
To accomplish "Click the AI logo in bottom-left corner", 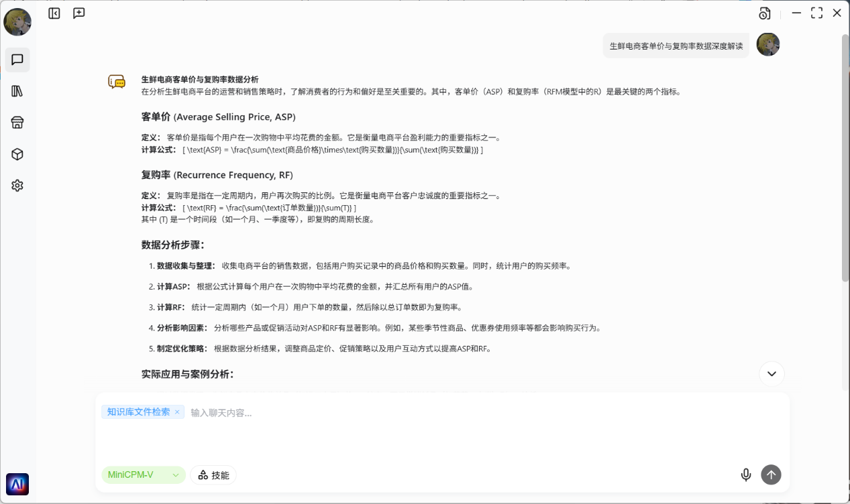I will (x=17, y=484).
